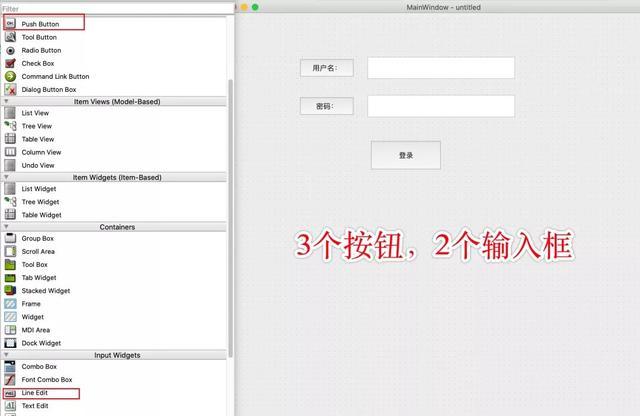Collapse the Input Widgets category header
This screenshot has height=416, width=640.
click(x=116, y=355)
